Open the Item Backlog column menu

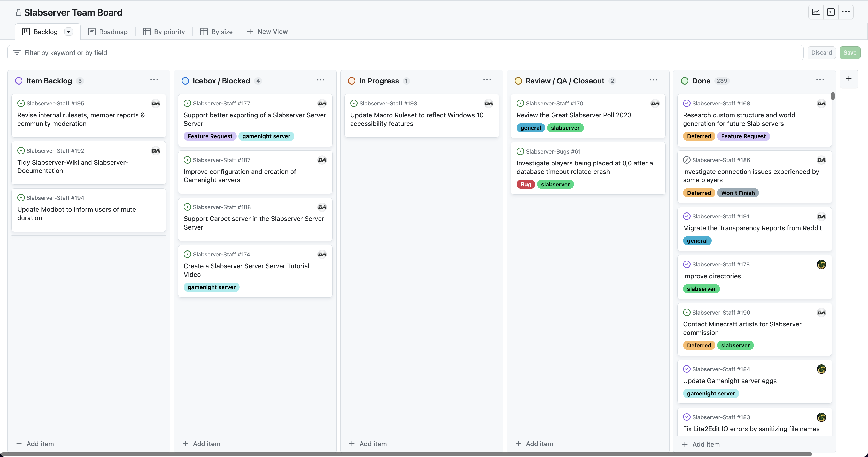(x=154, y=80)
